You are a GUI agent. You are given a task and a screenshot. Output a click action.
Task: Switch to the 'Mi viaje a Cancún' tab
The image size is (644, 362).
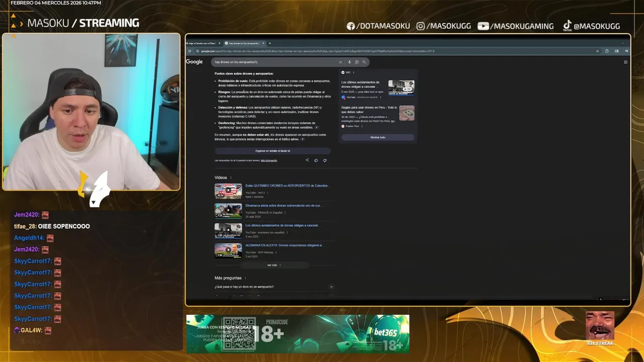201,43
